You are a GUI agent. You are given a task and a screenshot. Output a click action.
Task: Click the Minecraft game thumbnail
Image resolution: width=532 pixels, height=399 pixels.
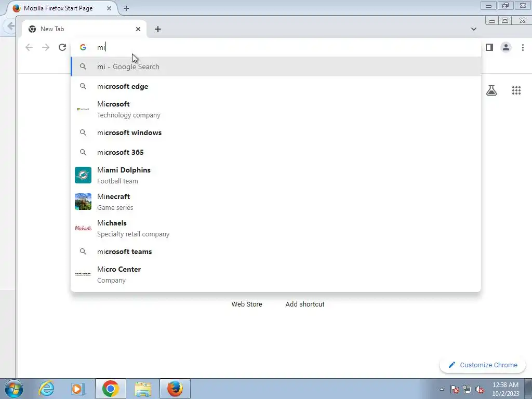coord(83,202)
